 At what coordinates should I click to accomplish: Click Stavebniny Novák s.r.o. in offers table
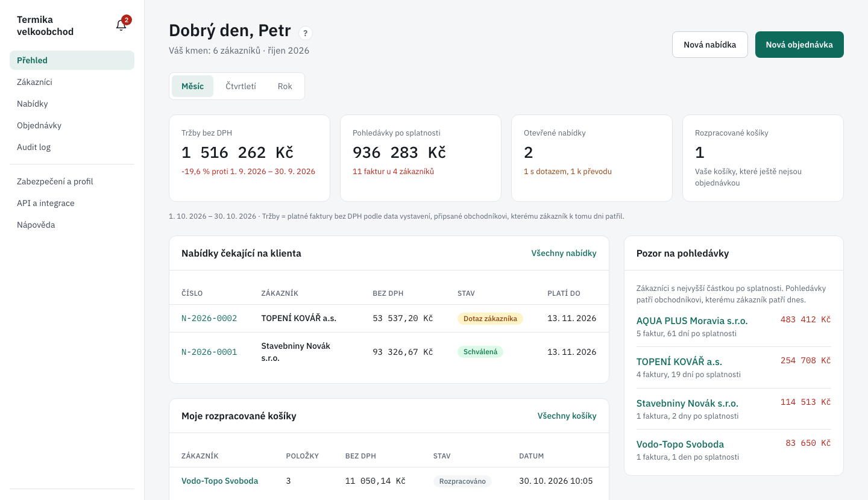(296, 352)
